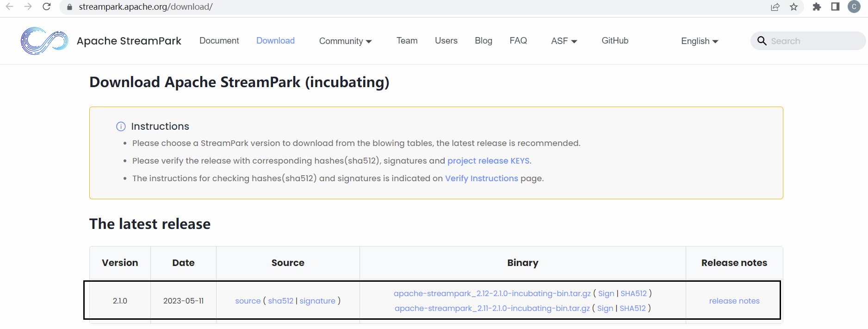Bookmark this page with the star icon

coord(794,7)
